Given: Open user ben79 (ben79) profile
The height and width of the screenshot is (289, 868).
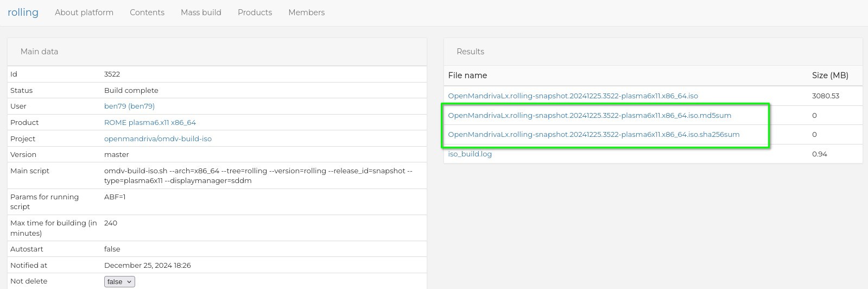Looking at the screenshot, I should [129, 106].
